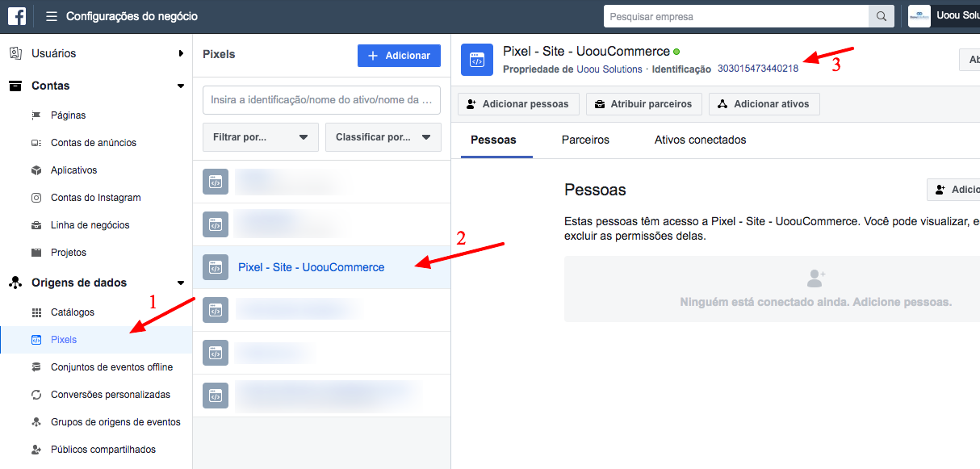Click the Páginas flag icon
980x469 pixels.
point(36,115)
